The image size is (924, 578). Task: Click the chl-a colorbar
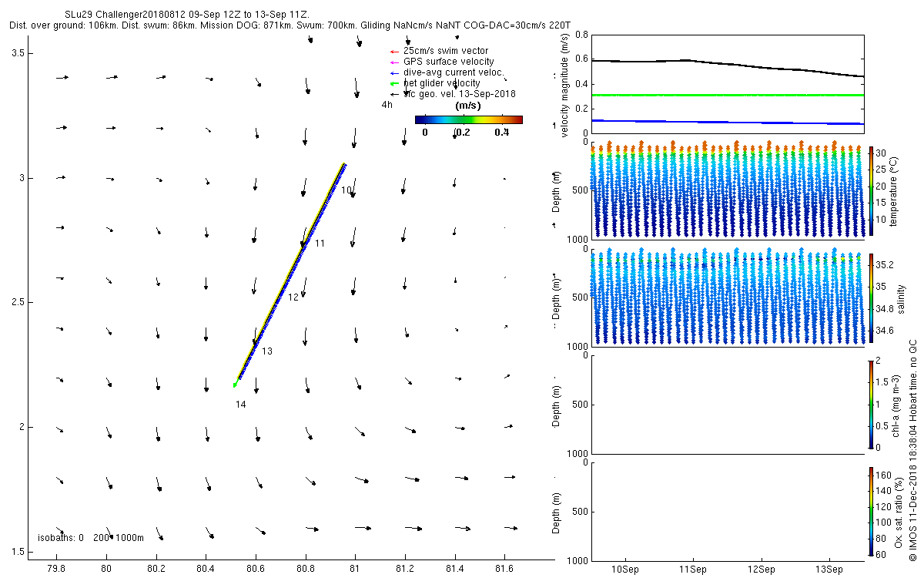(872, 404)
